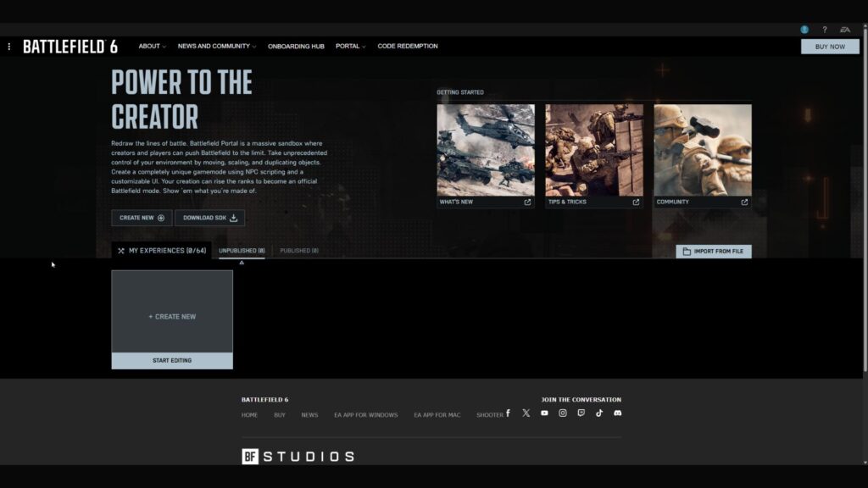Click the Facebook icon in the footer
This screenshot has width=868, height=488.
pos(509,413)
